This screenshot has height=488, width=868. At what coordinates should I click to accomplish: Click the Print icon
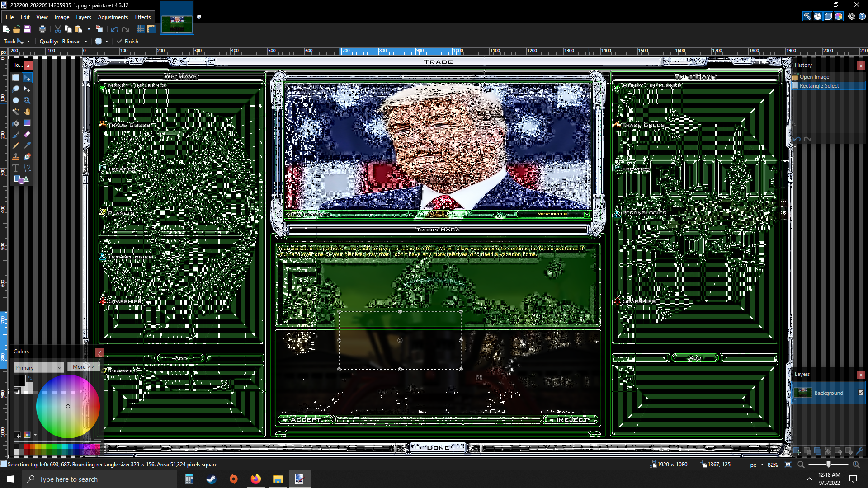point(42,29)
